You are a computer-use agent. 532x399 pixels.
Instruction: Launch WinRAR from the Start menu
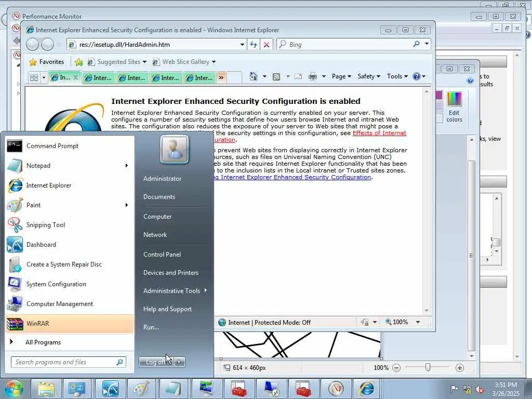(70, 323)
